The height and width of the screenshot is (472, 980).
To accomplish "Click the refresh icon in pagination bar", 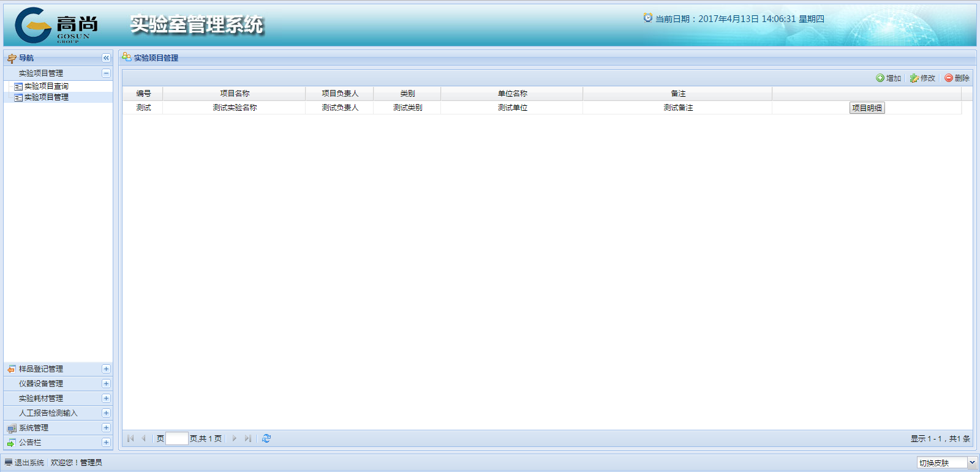I will (x=266, y=438).
